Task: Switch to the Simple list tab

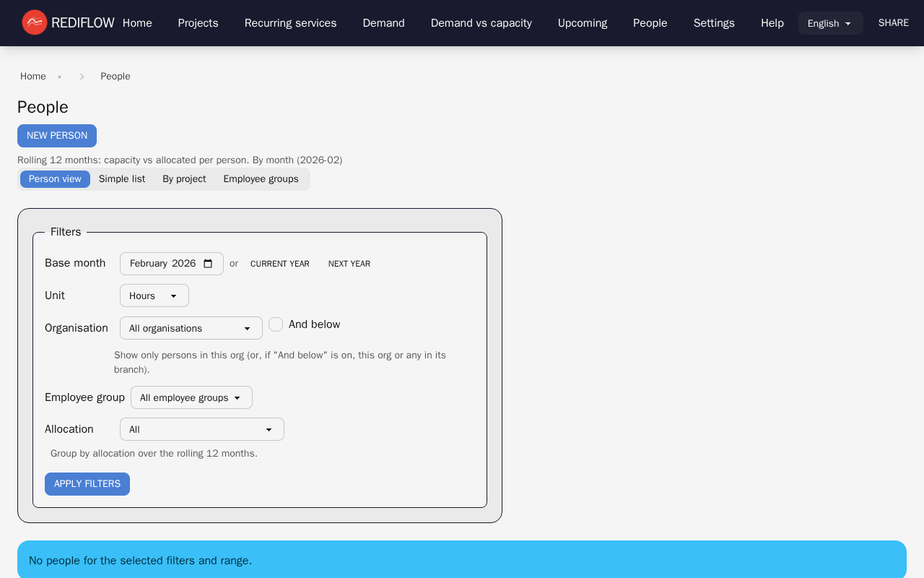Action: [x=122, y=179]
